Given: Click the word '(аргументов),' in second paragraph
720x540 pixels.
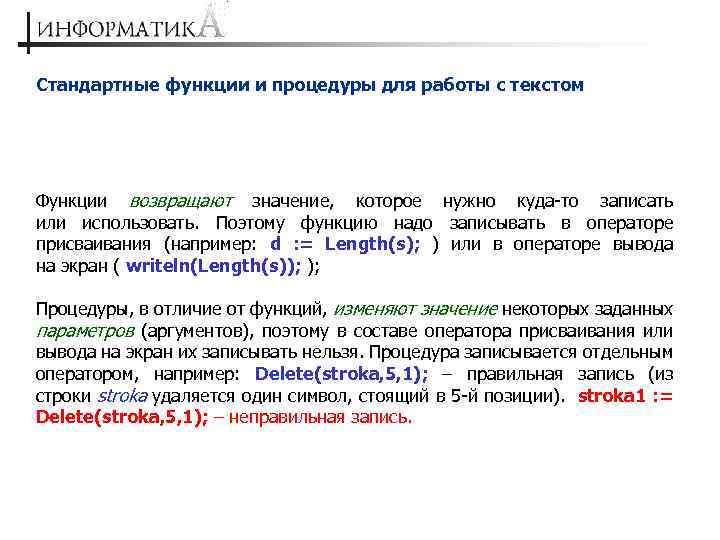Looking at the screenshot, I should [x=198, y=331].
